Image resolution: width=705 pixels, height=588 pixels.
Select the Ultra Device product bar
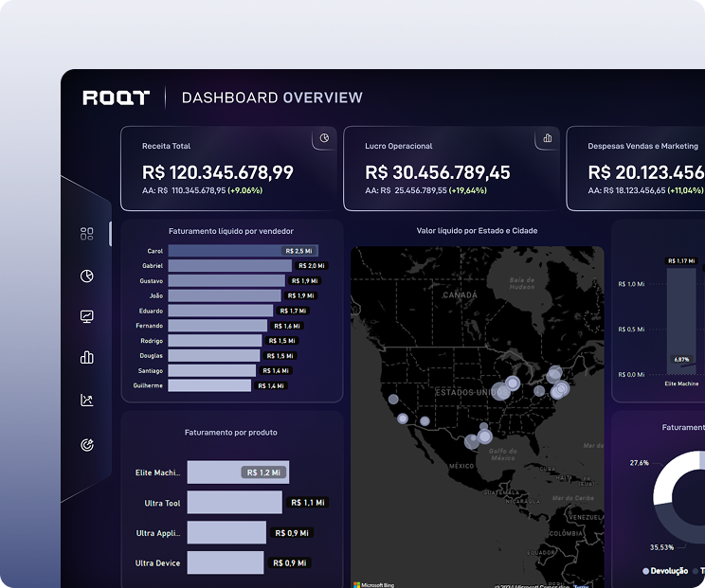226,562
